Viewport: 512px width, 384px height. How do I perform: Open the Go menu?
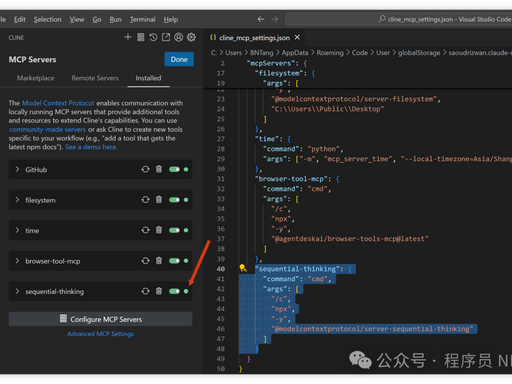[97, 19]
